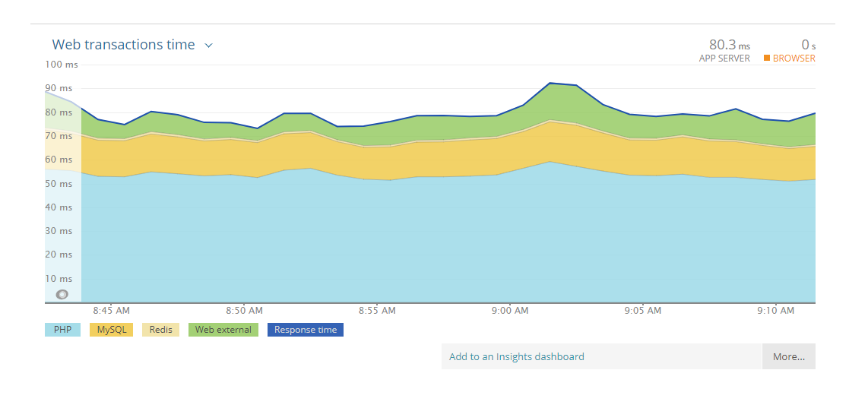Screen dimensions: 868x408
Task: Hide the Redis series in legend
Action: tap(160, 330)
